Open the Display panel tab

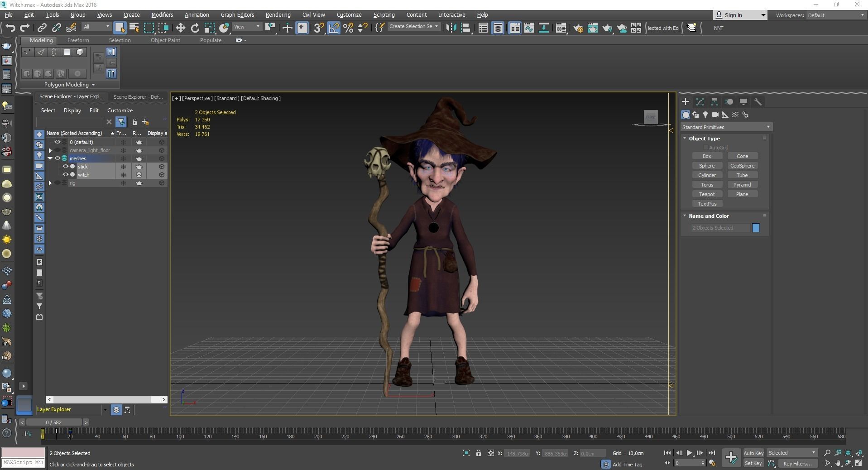(x=743, y=102)
